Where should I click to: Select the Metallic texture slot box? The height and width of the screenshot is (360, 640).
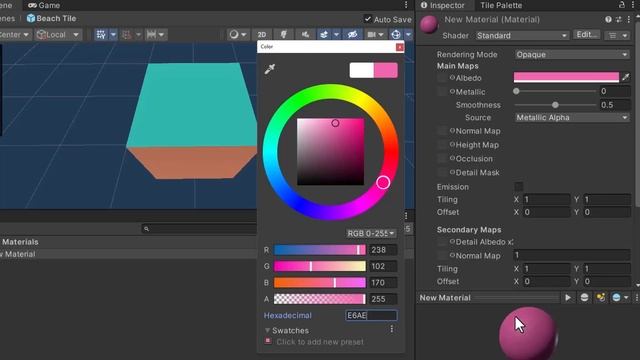tap(442, 92)
